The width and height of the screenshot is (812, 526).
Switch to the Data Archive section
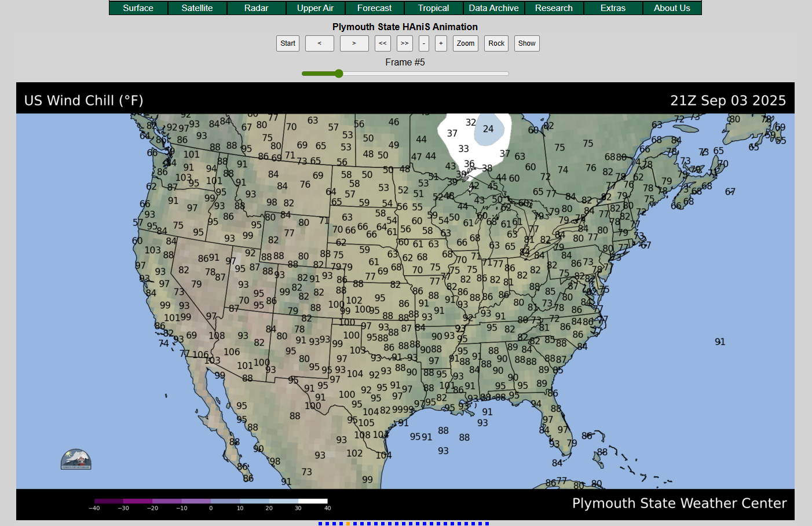493,8
